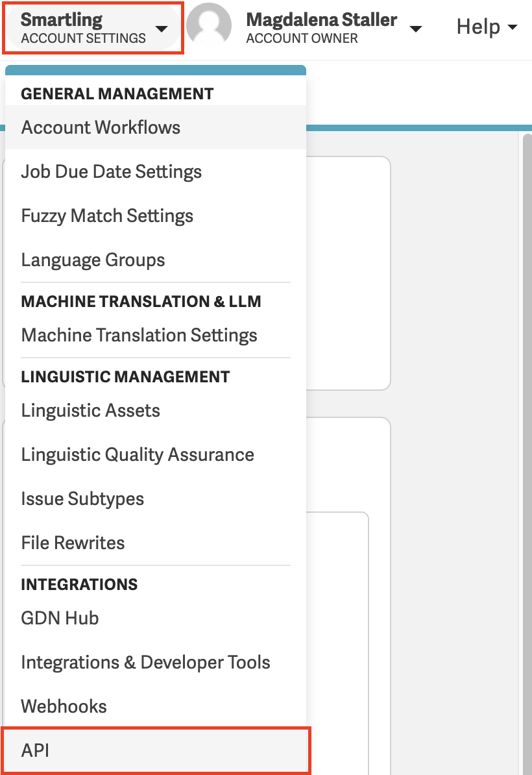Open Language Groups
The image size is (532, 775).
point(93,260)
